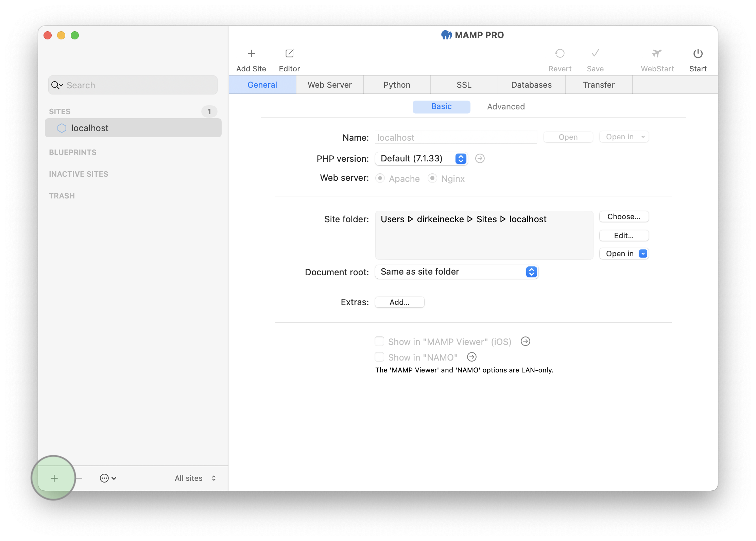Switch to the General tab
This screenshot has width=756, height=541.
[x=262, y=85]
